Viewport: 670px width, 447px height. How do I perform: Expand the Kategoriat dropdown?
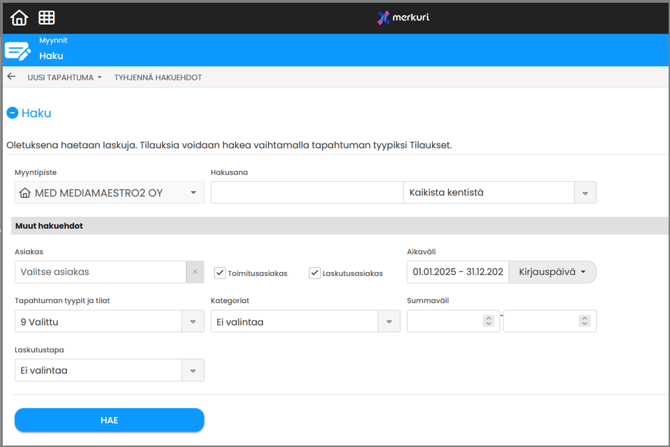(x=389, y=321)
